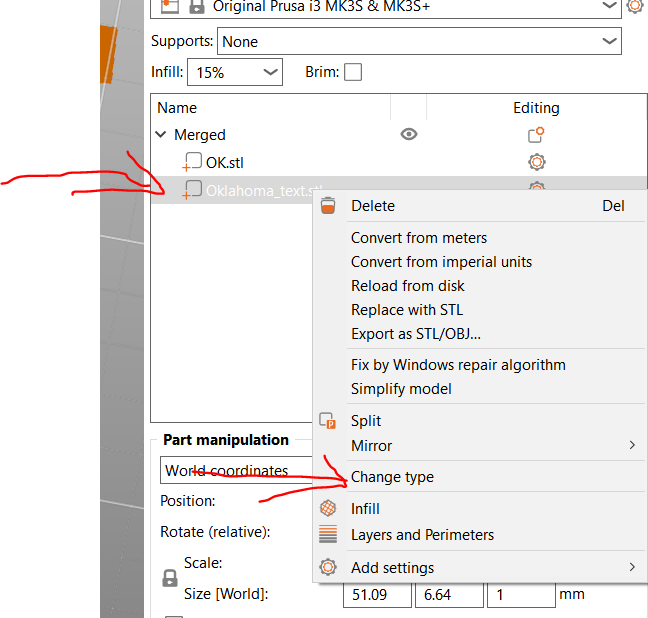648x618 pixels.
Task: Click the Oklahoma_text.stl part icon
Action: click(192, 190)
